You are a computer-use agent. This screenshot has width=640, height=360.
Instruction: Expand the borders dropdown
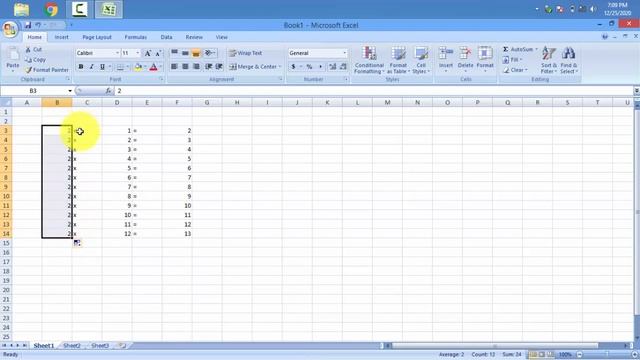tap(127, 67)
